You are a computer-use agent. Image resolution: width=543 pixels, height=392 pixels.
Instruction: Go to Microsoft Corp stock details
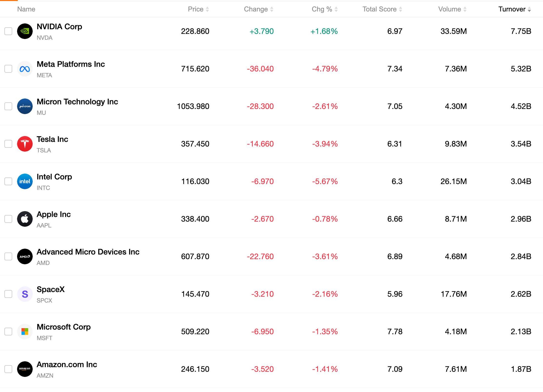pos(64,327)
